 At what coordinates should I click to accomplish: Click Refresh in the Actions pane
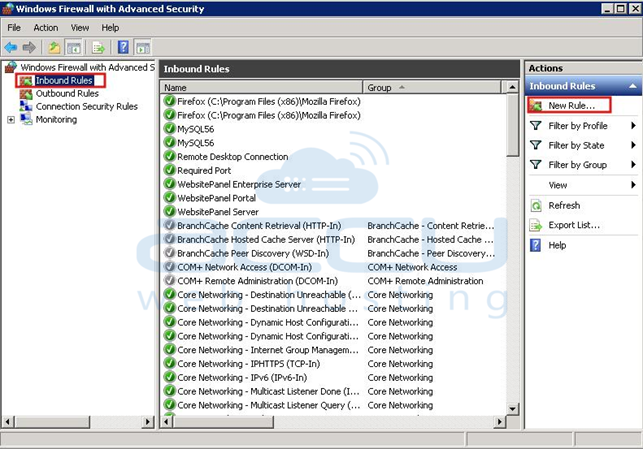[564, 205]
